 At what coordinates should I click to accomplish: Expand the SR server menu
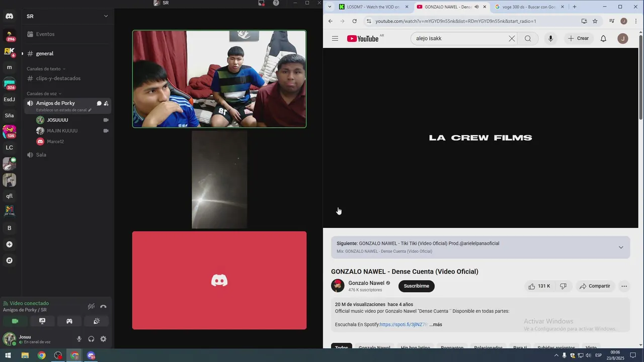(x=106, y=16)
